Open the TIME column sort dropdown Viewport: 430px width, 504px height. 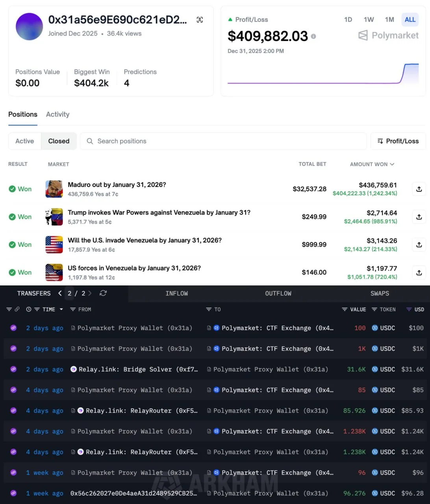(61, 309)
